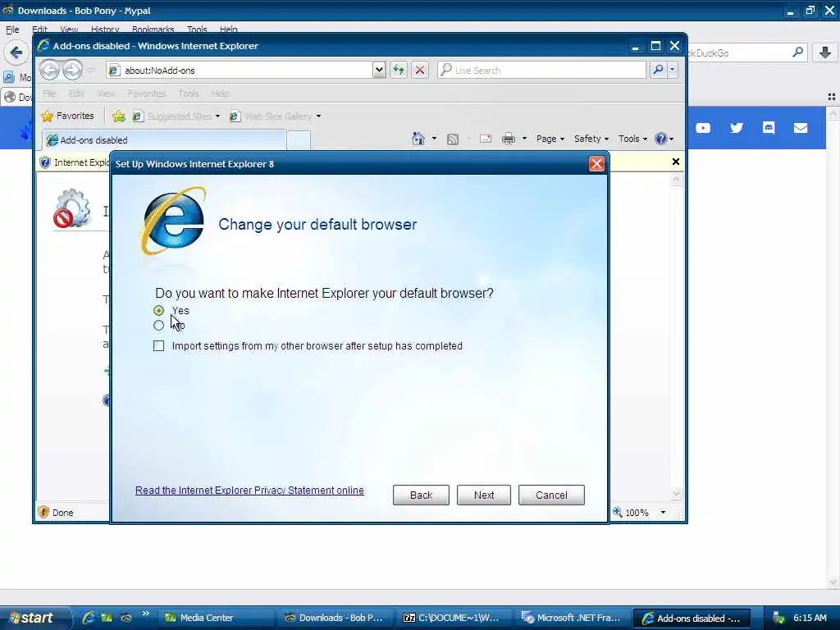
Task: Switch to C:\DOCUME~1 taskbar item
Action: click(454, 618)
